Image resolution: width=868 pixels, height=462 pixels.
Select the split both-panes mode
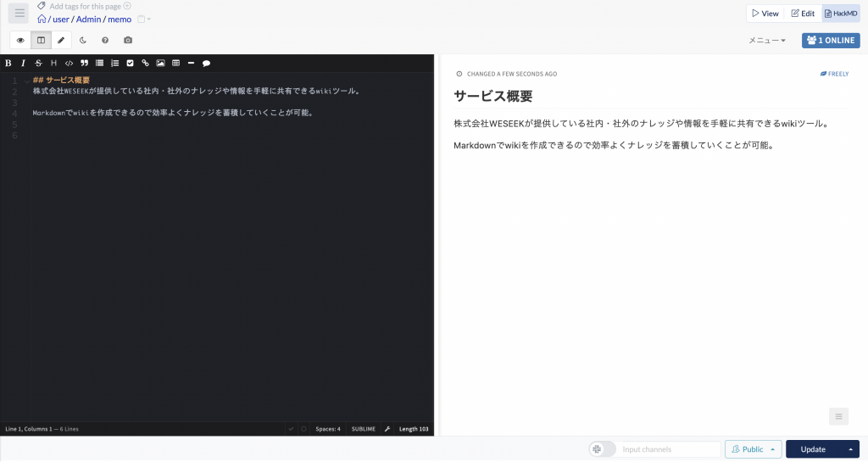point(41,41)
